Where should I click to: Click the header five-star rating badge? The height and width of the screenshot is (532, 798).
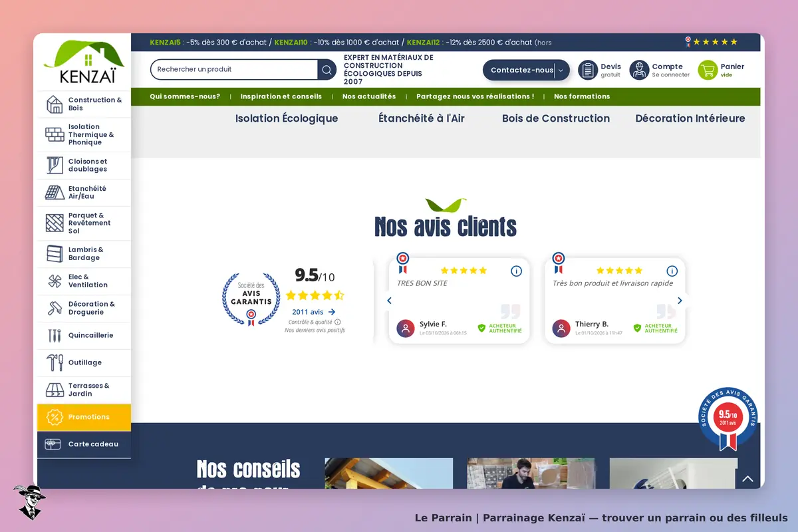(x=712, y=42)
